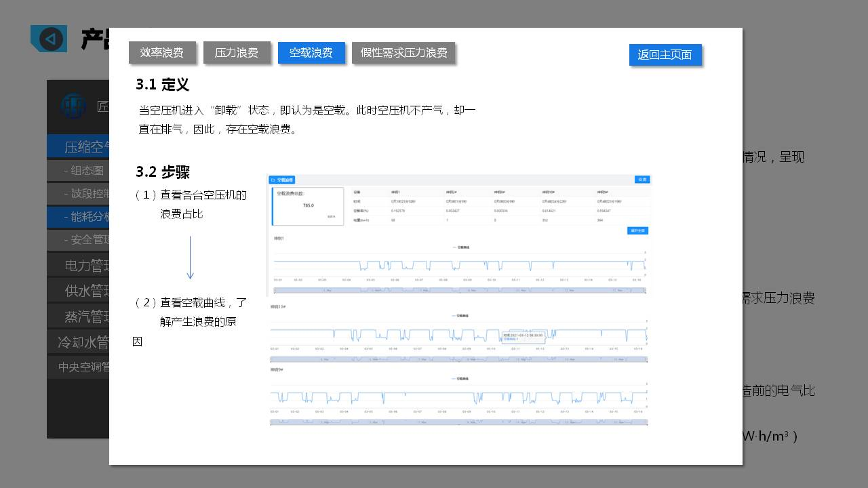Click the round company logo in sidebar

pos(73,106)
